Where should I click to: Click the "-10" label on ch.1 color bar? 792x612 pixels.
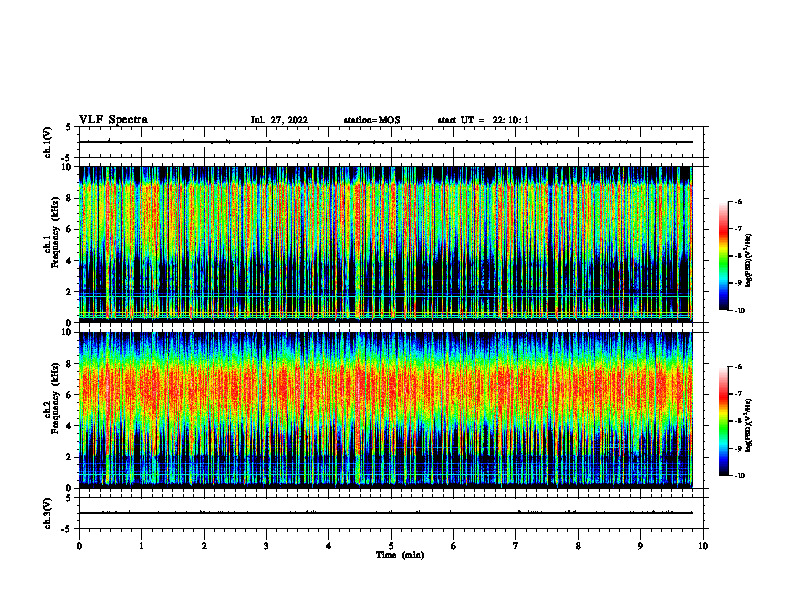[x=739, y=311]
